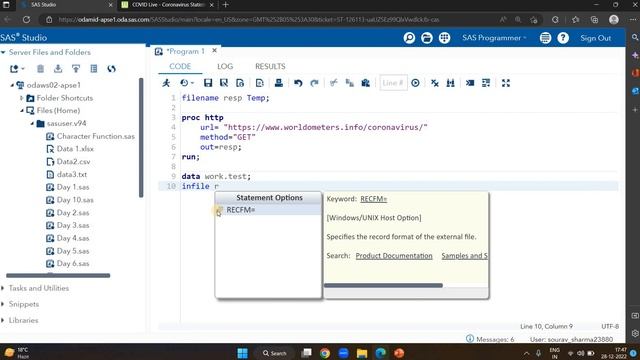This screenshot has height=360, width=640.
Task: Choose RECFM= from Statement Options list
Action: pos(268,210)
